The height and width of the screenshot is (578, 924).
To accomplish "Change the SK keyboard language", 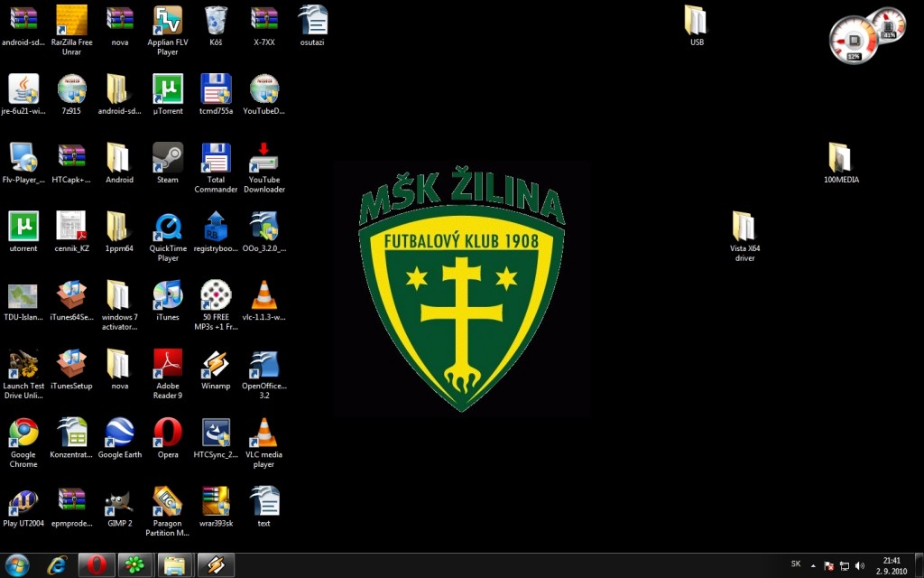I will pyautogui.click(x=796, y=564).
